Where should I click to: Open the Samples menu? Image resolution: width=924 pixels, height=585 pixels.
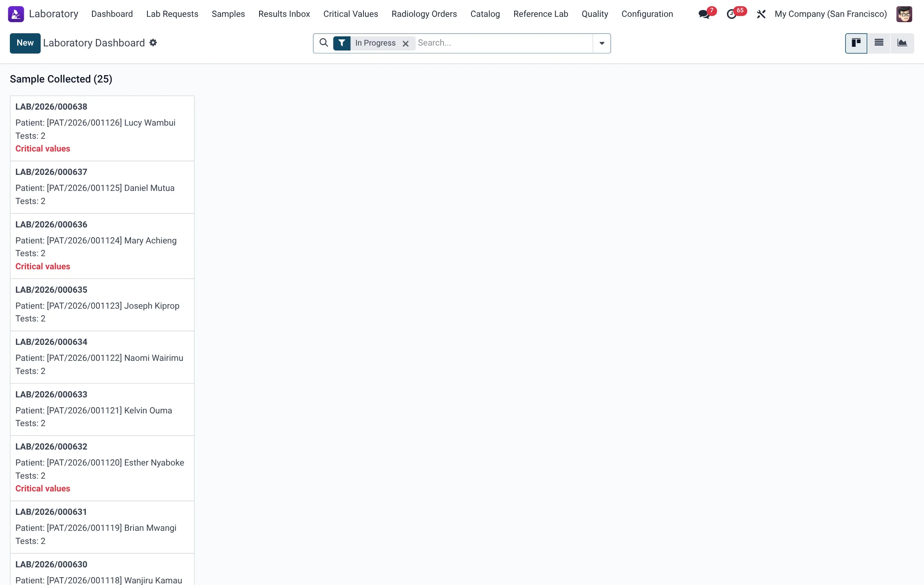pos(228,14)
